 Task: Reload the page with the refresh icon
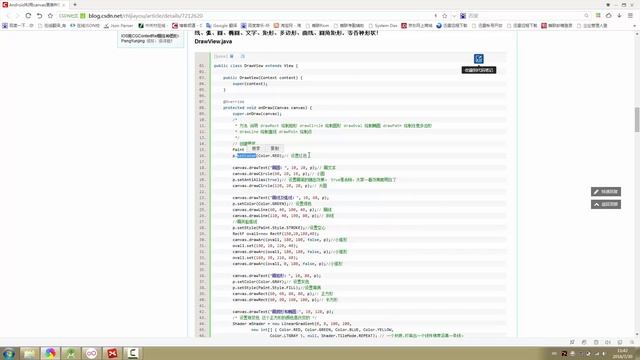[x=28, y=16]
